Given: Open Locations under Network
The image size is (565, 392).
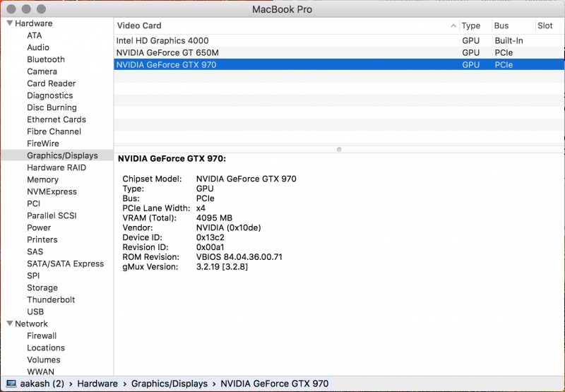Looking at the screenshot, I should 46,348.
